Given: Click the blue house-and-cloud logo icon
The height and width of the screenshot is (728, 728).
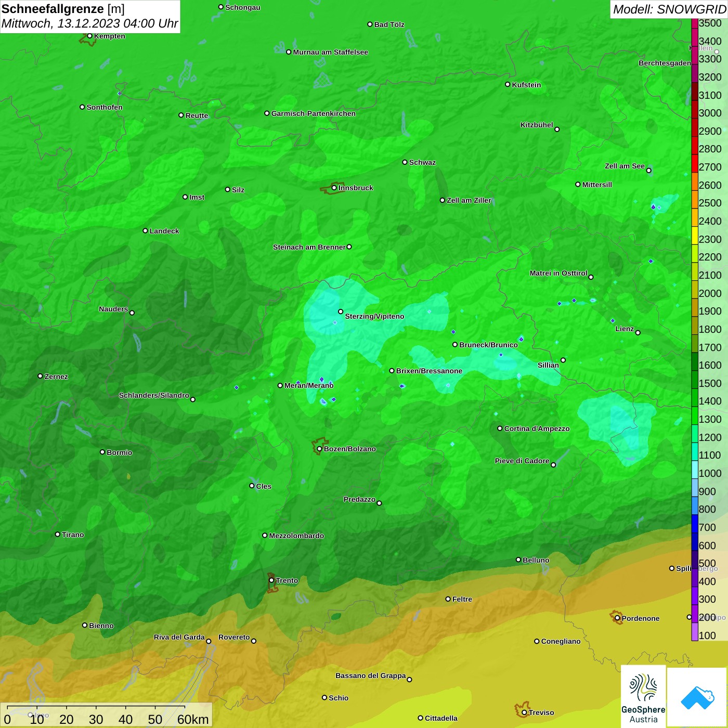Looking at the screenshot, I should coord(697,698).
